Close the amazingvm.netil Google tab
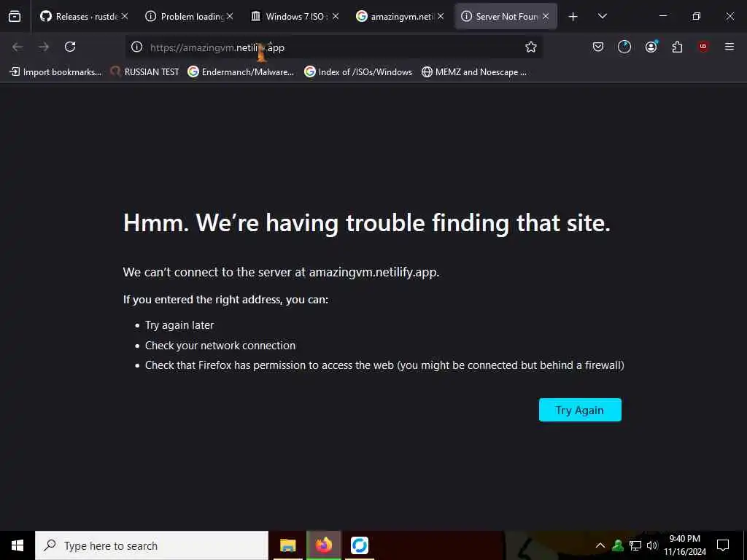This screenshot has width=747, height=560. [441, 16]
